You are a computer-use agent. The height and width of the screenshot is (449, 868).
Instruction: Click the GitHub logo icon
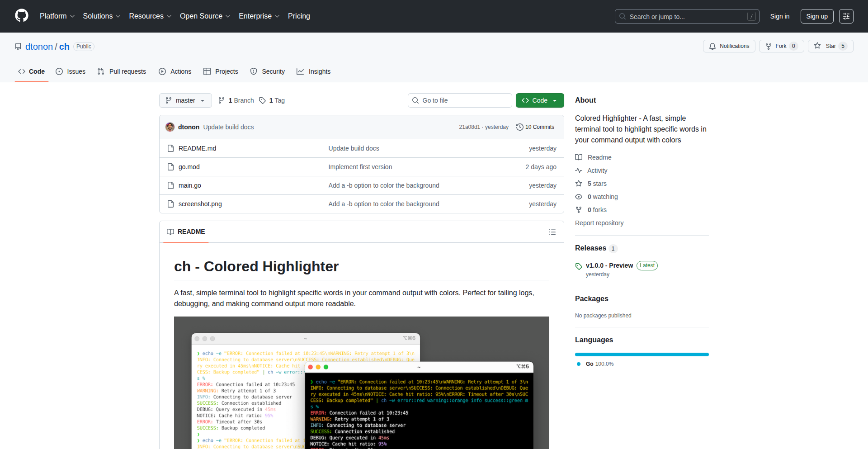22,16
